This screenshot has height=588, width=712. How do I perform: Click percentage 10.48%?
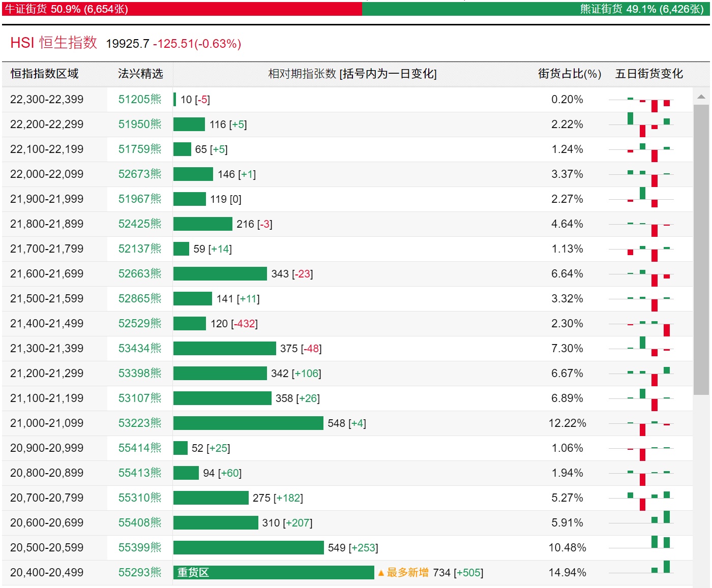(567, 547)
